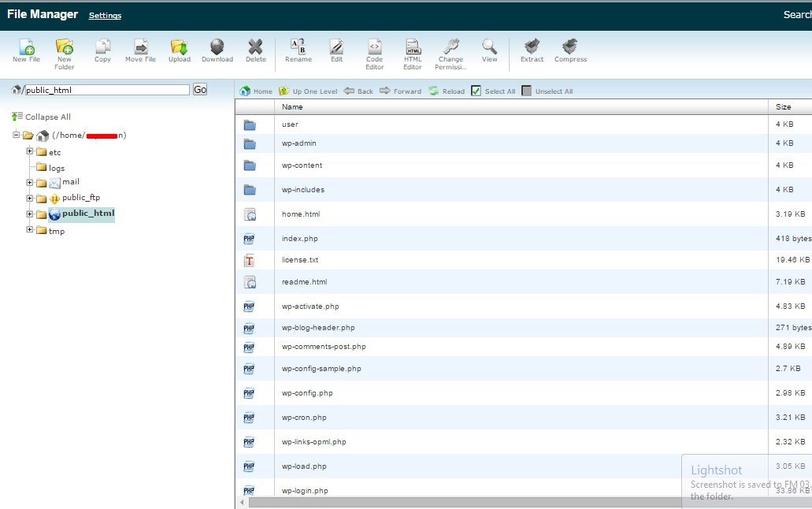The width and height of the screenshot is (812, 509).
Task: Expand the public_ftp tree node
Action: click(x=29, y=198)
